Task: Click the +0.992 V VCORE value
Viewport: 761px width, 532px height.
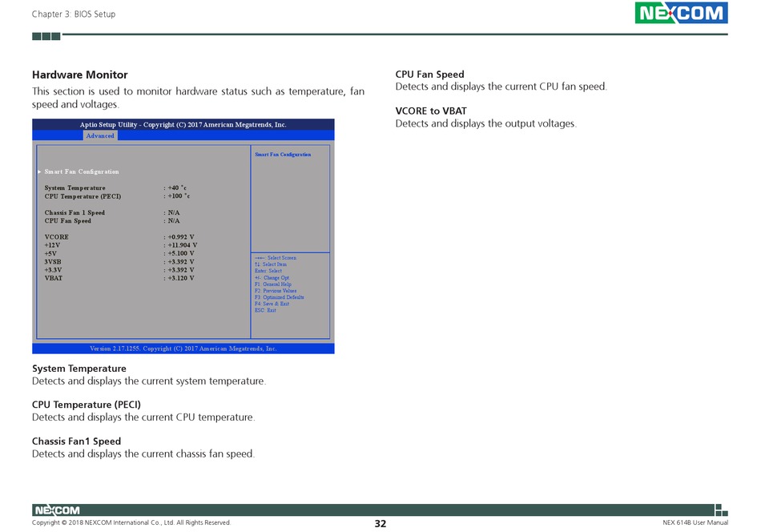Action: [180, 237]
